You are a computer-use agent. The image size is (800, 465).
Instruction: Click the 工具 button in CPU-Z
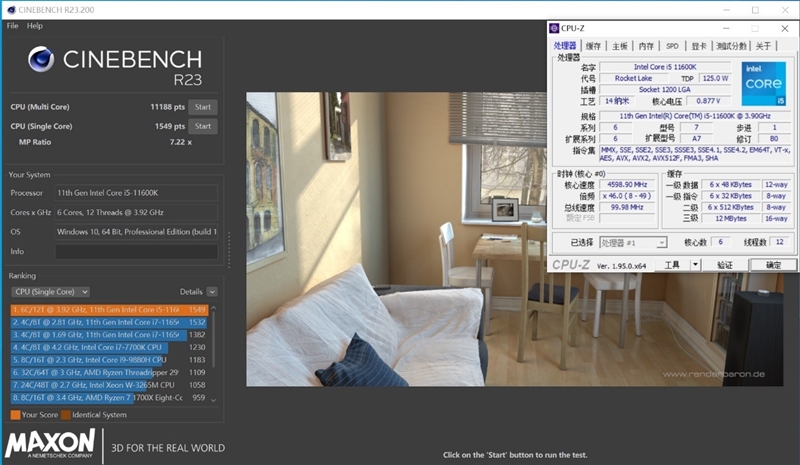click(x=672, y=265)
